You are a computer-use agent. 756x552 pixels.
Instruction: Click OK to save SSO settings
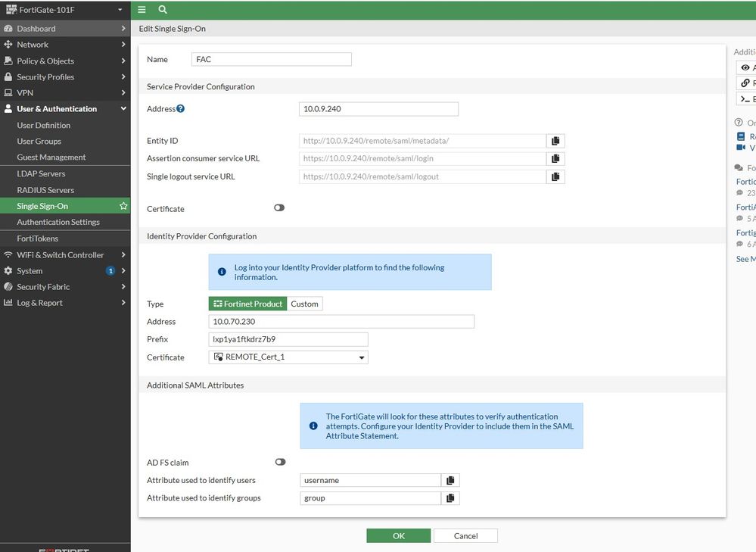point(398,536)
